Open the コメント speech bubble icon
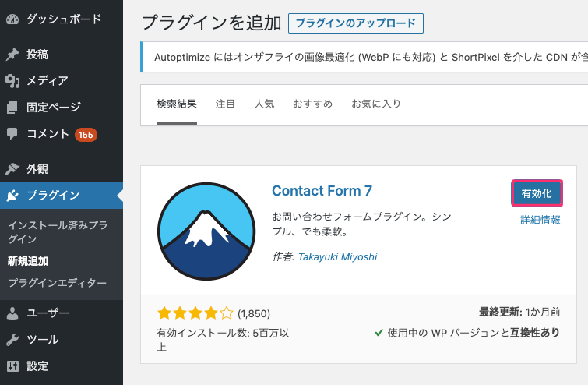The width and height of the screenshot is (588, 385). pos(12,134)
